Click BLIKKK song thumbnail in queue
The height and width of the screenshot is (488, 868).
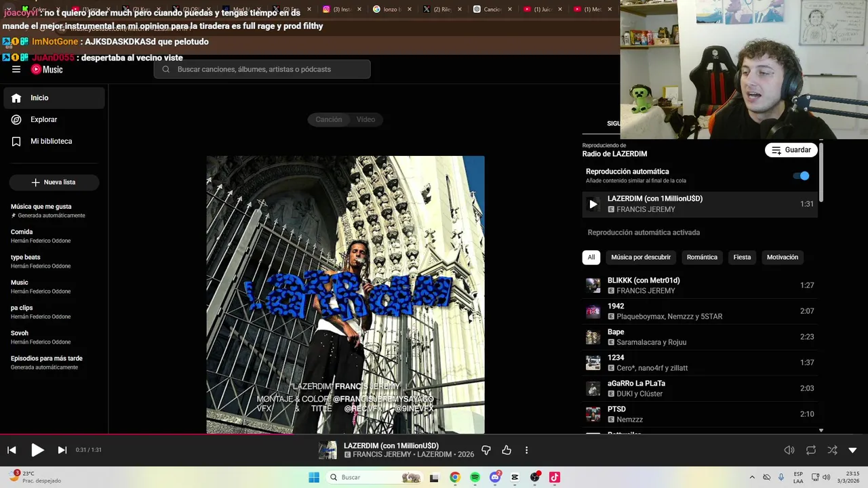pyautogui.click(x=593, y=285)
